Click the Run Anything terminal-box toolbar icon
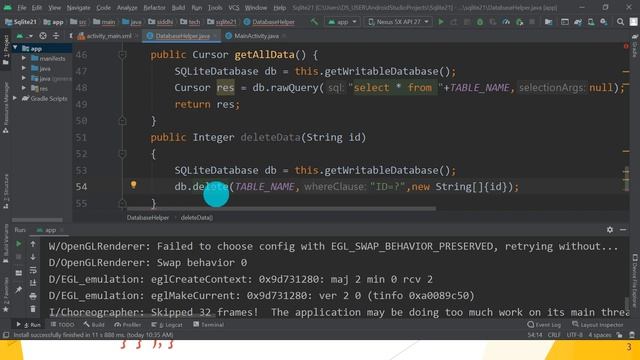The width and height of the screenshot is (640, 360). [564, 22]
